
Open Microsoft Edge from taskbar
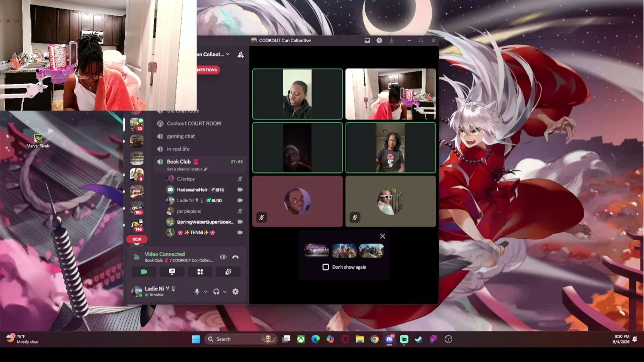coord(315,339)
